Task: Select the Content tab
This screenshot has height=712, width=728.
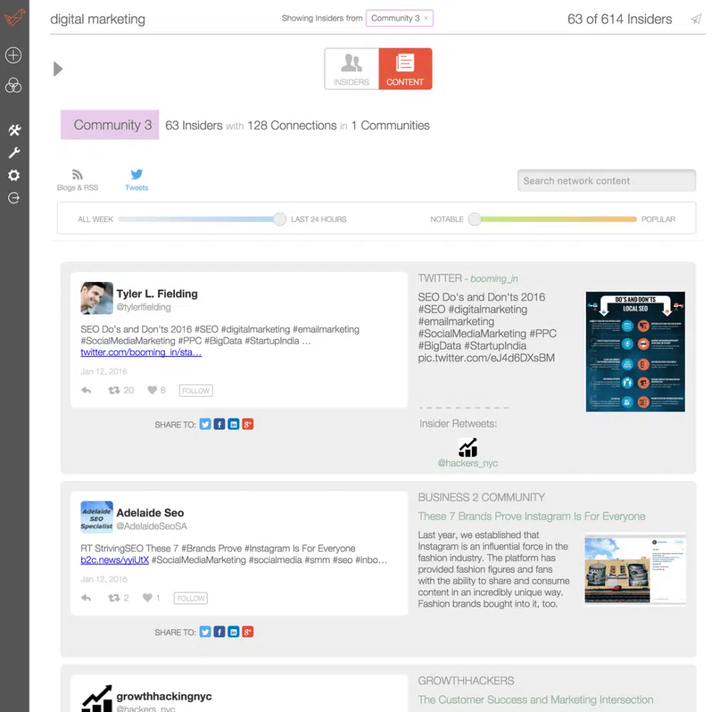Action: tap(405, 69)
